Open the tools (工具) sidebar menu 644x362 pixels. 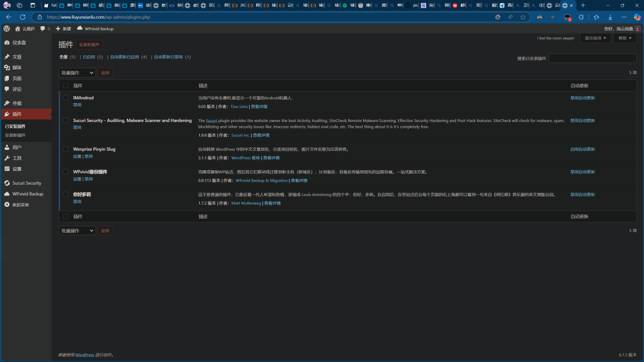pos(17,158)
